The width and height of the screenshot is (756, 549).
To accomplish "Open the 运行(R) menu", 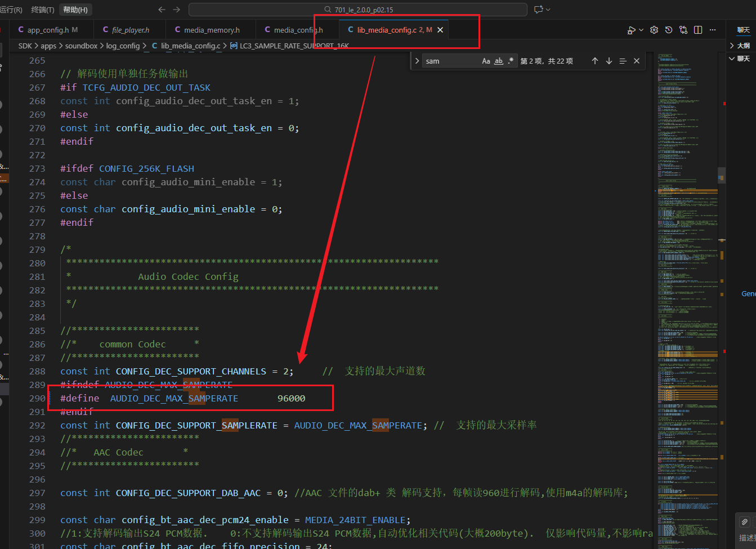I will 11,10.
